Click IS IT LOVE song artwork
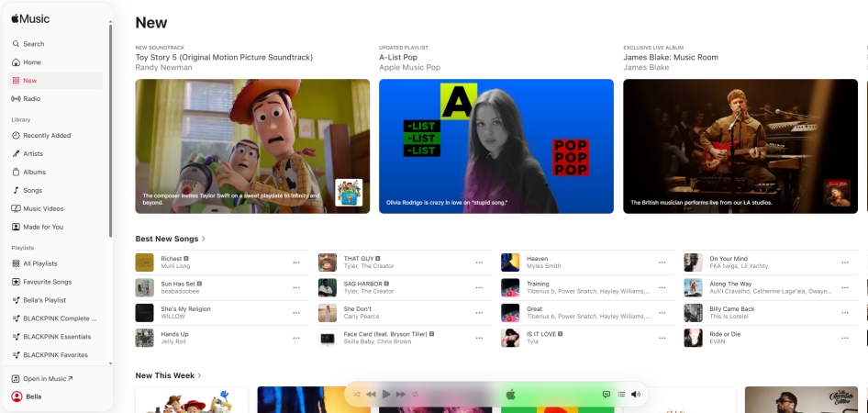868x413 pixels. pos(510,338)
